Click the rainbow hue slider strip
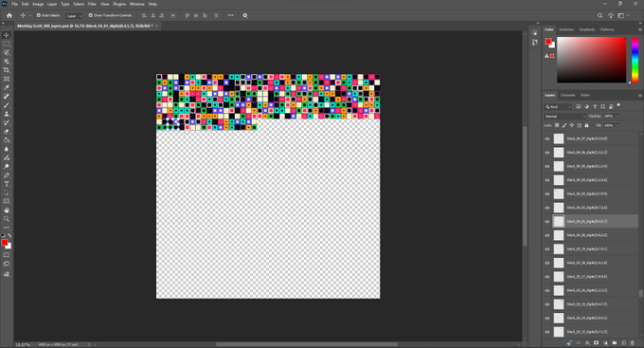The image size is (644, 348). point(635,60)
